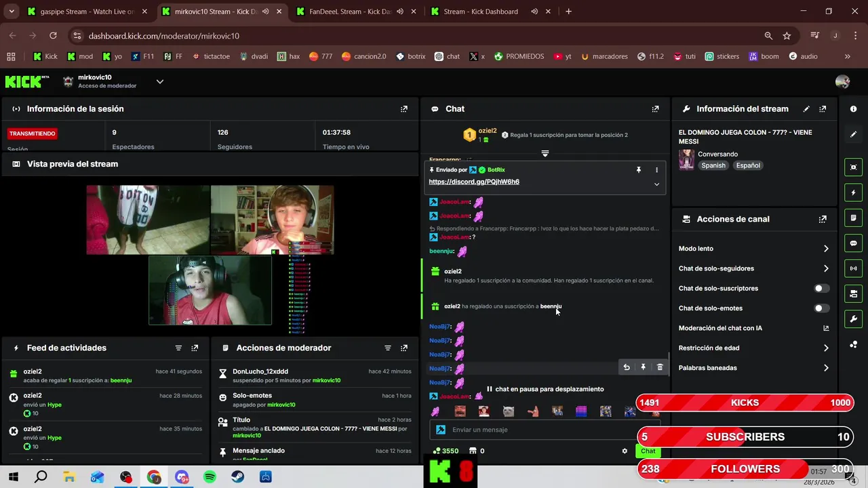Toggle Chat de solo-emotes switch
This screenshot has width=868, height=488.
(x=821, y=308)
